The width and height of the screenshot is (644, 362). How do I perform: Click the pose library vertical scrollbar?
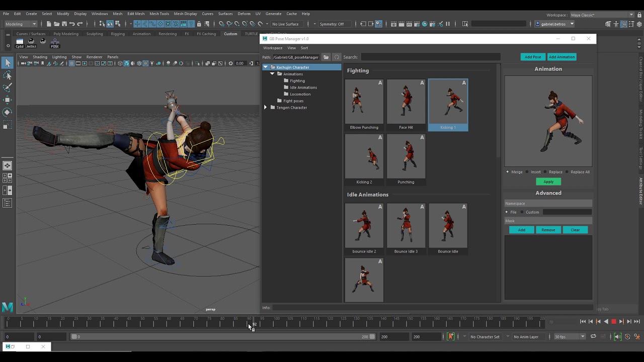[x=499, y=111]
